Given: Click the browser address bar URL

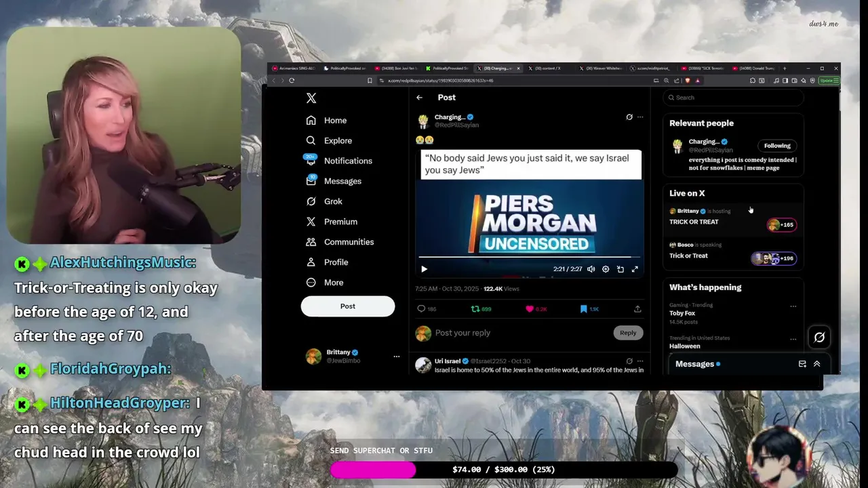Looking at the screenshot, I should (x=441, y=81).
